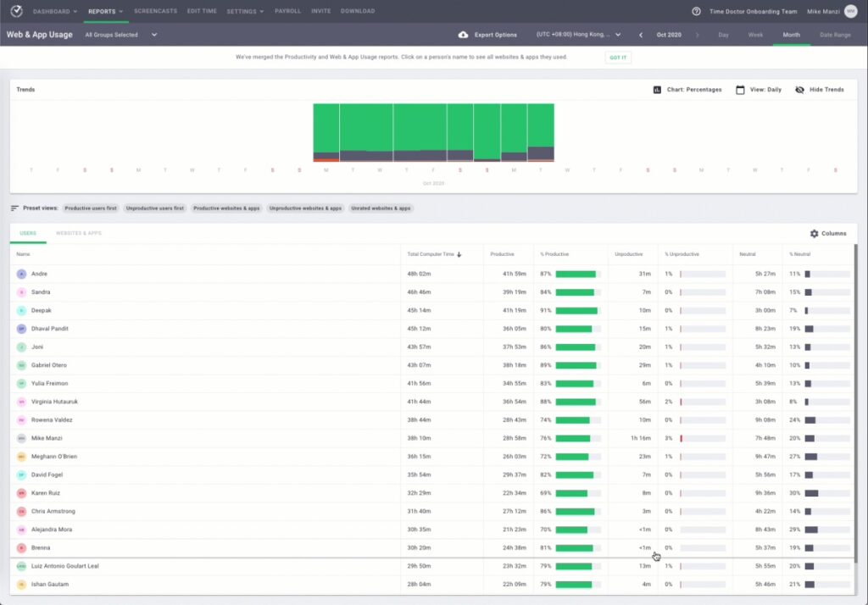Image resolution: width=868 pixels, height=605 pixels.
Task: Click the Export Options cloud icon
Action: (x=463, y=35)
